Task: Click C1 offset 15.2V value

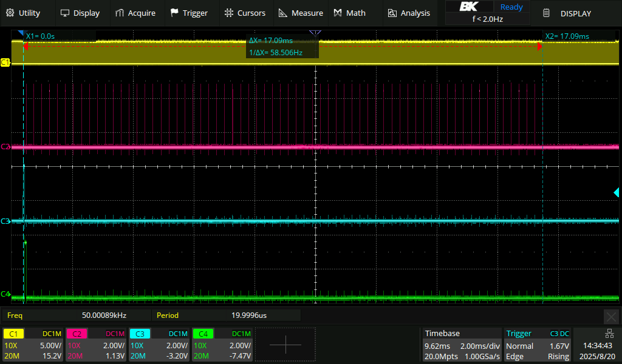Action: point(52,356)
